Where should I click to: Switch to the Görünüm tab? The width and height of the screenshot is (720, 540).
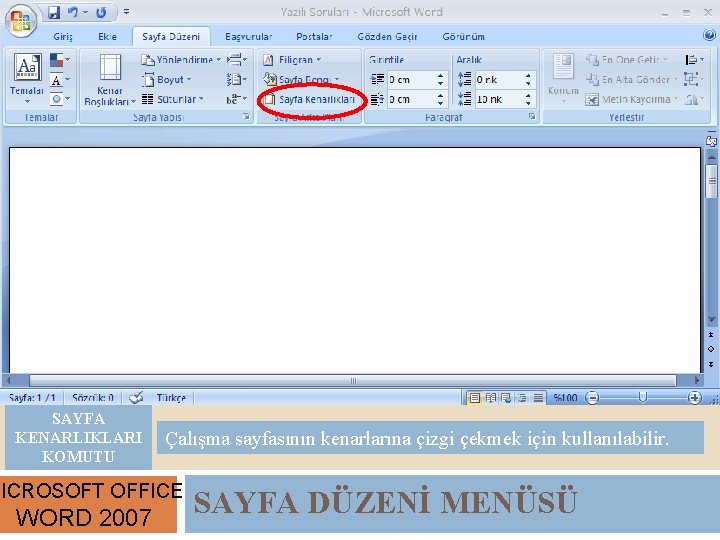click(463, 37)
